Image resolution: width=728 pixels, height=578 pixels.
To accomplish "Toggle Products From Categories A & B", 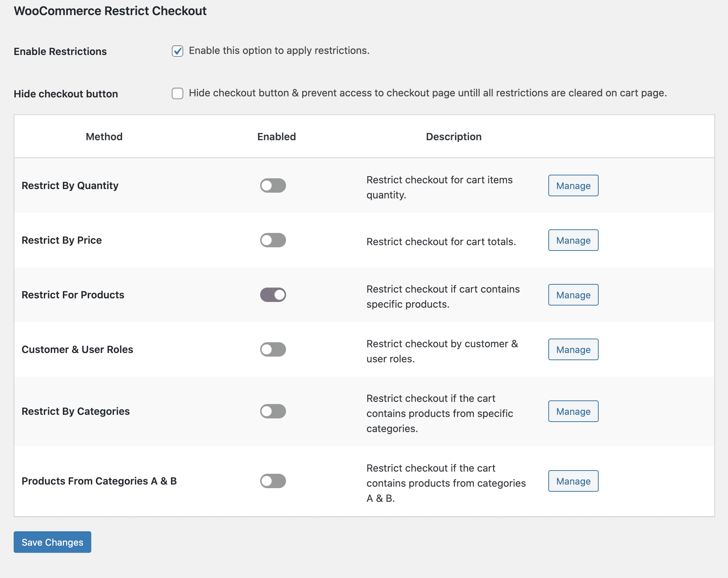I will pos(273,481).
